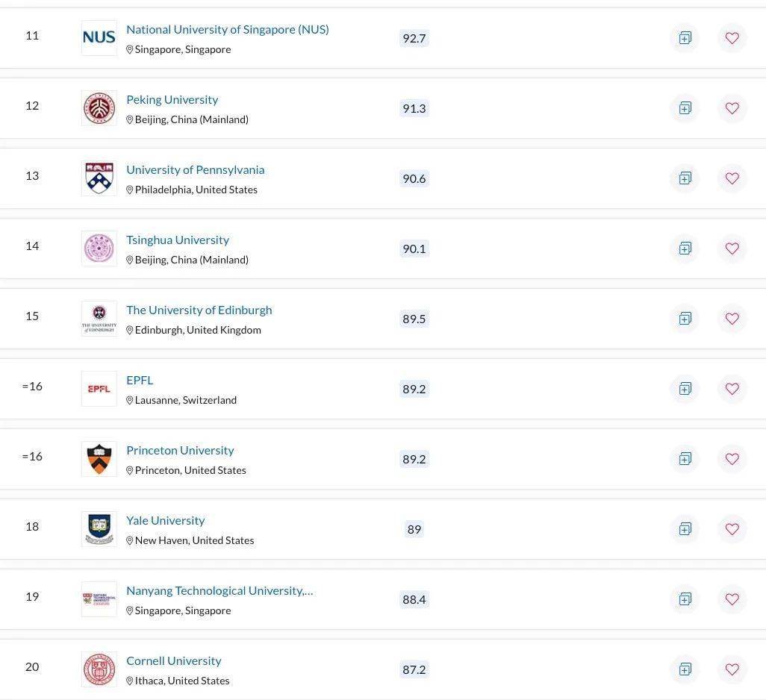
Task: Add Yale University to comparison
Action: point(685,529)
